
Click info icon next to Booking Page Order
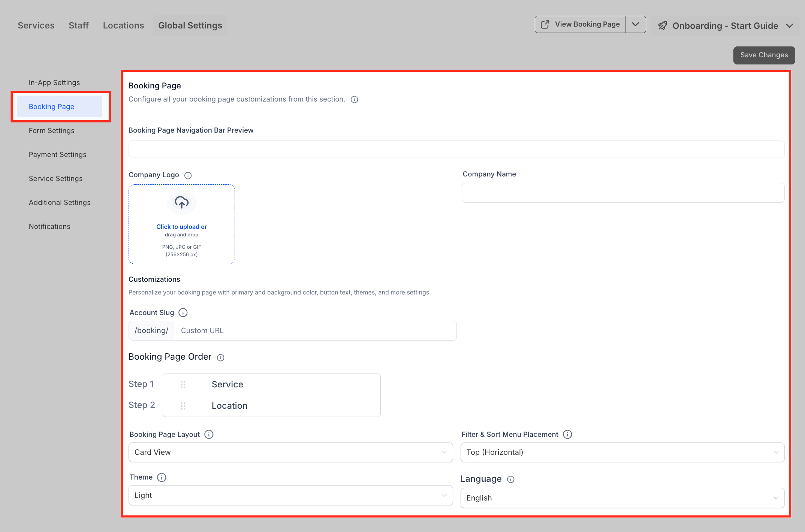pyautogui.click(x=221, y=357)
